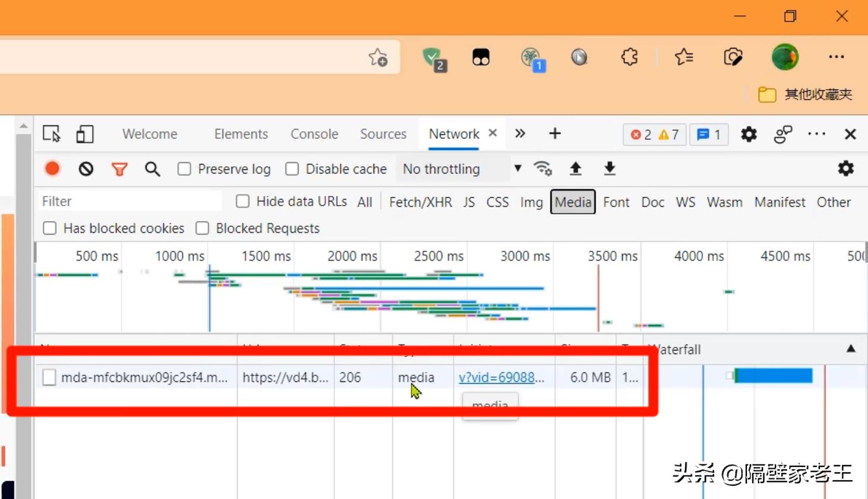
Task: Filter requests by Manifest
Action: 780,202
